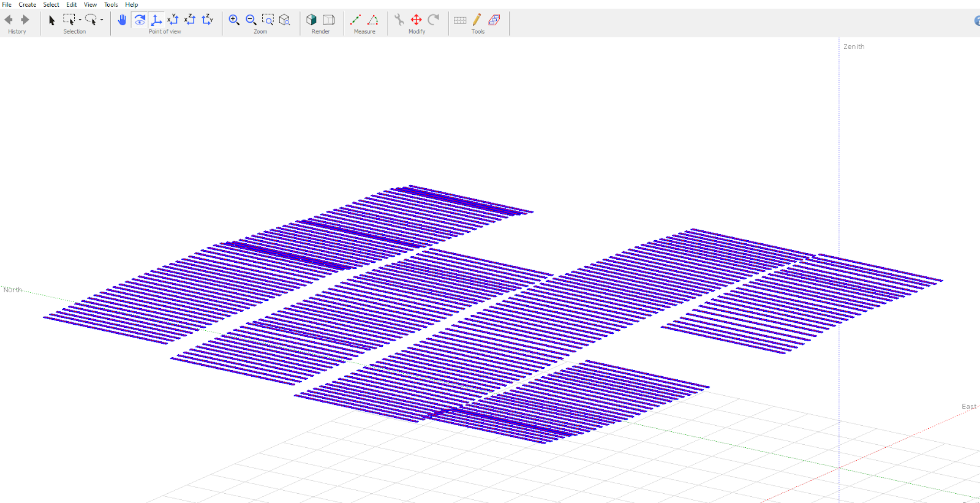This screenshot has height=503, width=980.
Task: Click the East axis label
Action: 969,406
